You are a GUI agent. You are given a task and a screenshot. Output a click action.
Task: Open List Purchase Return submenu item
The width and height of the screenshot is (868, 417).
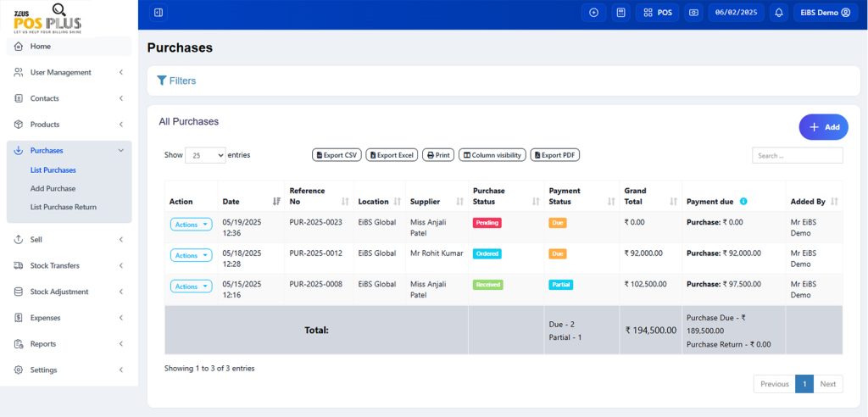pos(63,207)
